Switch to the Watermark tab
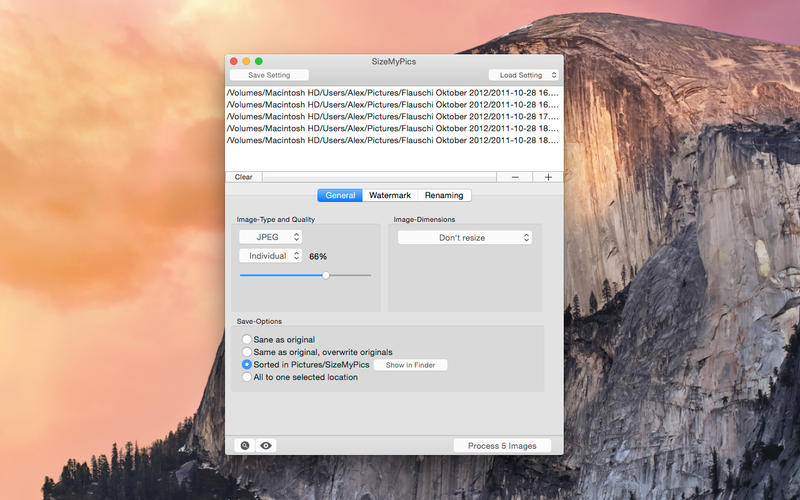 [x=390, y=195]
